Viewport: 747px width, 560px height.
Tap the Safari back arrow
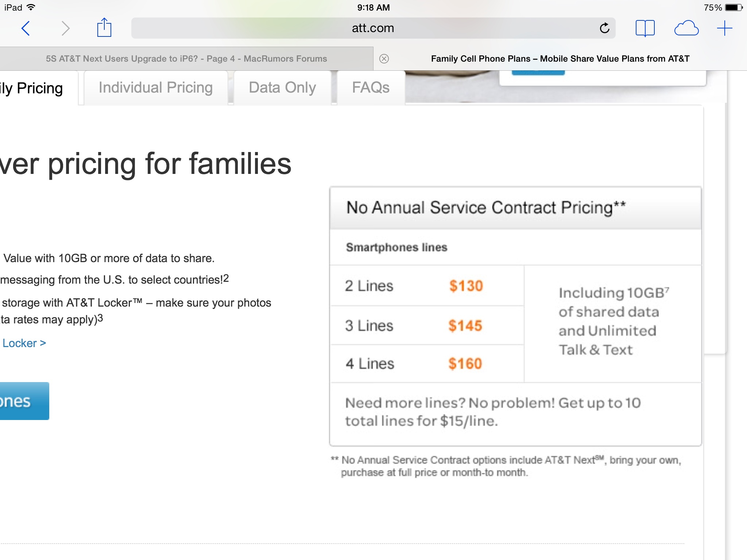coord(26,28)
